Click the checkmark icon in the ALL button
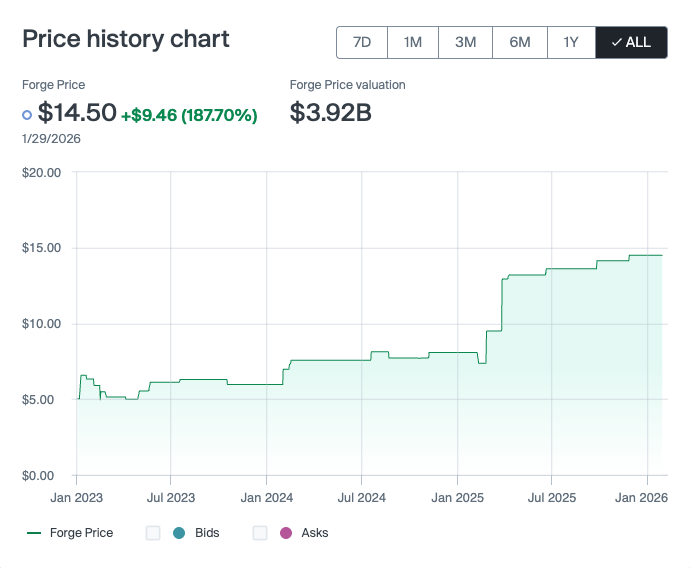The image size is (690, 568). [x=616, y=42]
